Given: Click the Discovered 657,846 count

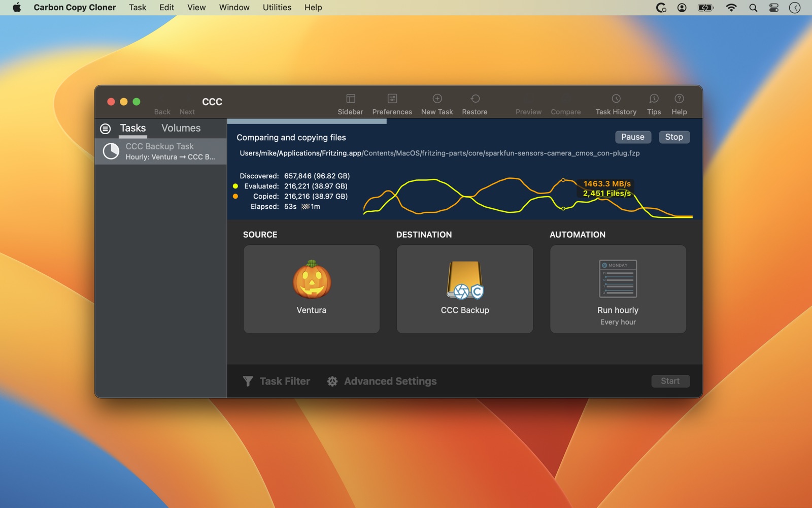Looking at the screenshot, I should [x=317, y=176].
